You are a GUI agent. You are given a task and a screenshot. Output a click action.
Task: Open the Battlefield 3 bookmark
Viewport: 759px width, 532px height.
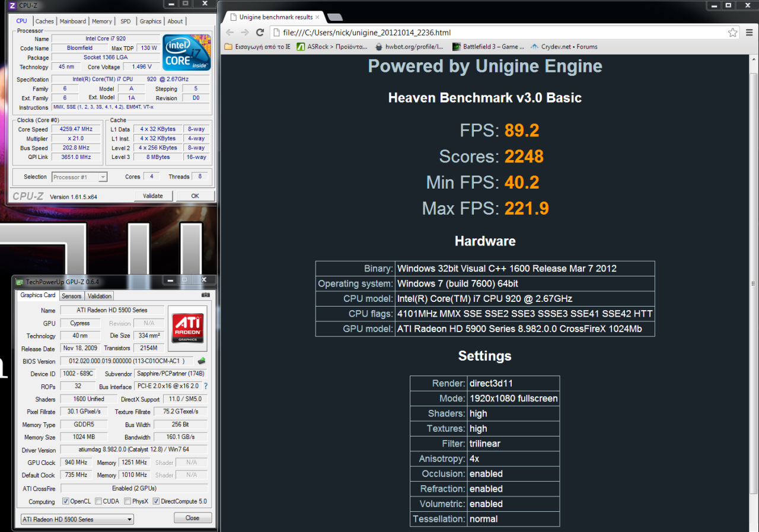click(489, 46)
